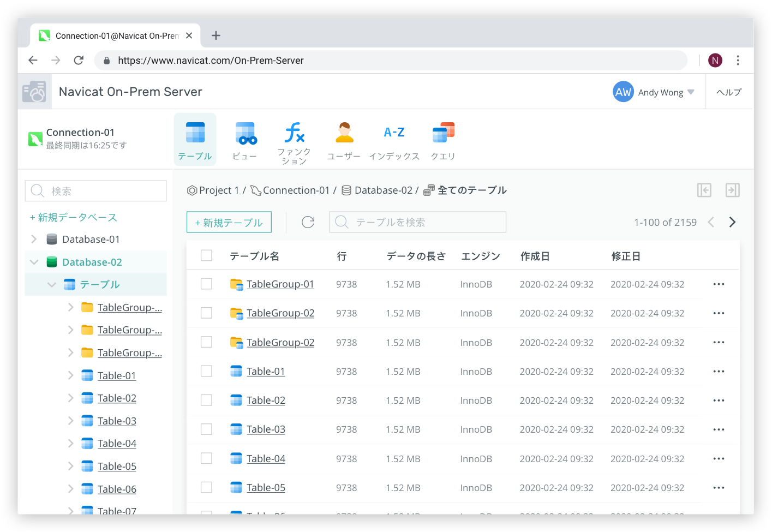Expand panel with right-bar arrow icon
The width and height of the screenshot is (772, 532).
point(733,190)
